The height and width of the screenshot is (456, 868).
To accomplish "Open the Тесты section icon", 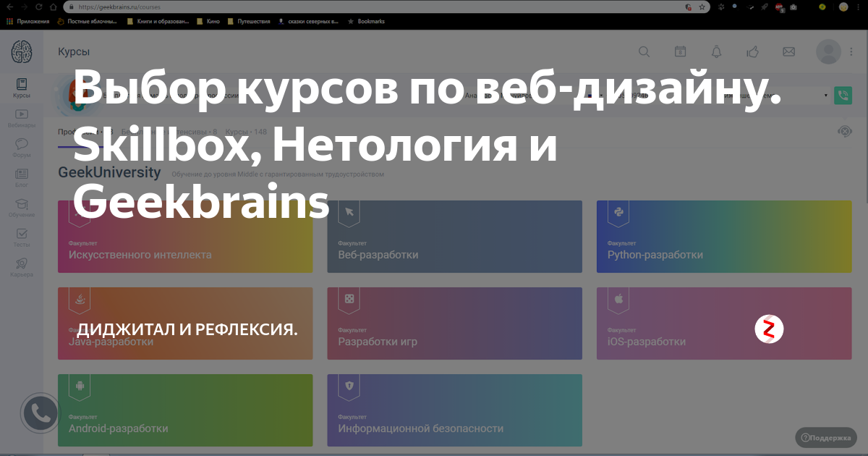I will 22,234.
